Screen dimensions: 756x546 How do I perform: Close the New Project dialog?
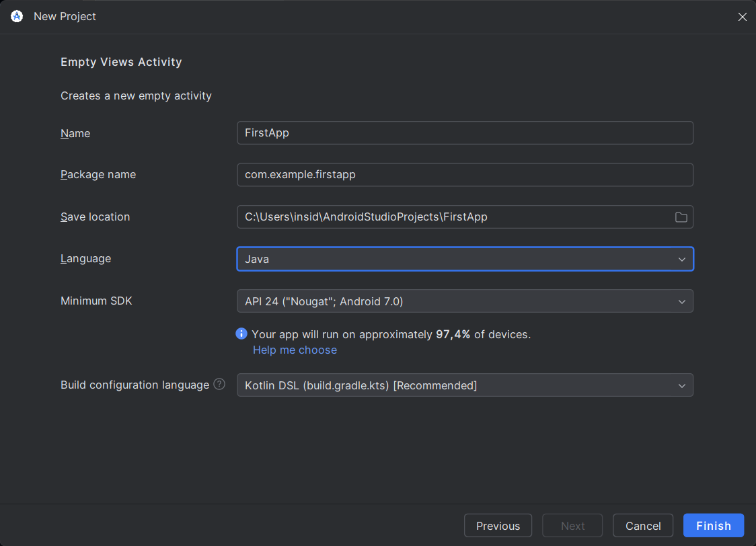742,17
